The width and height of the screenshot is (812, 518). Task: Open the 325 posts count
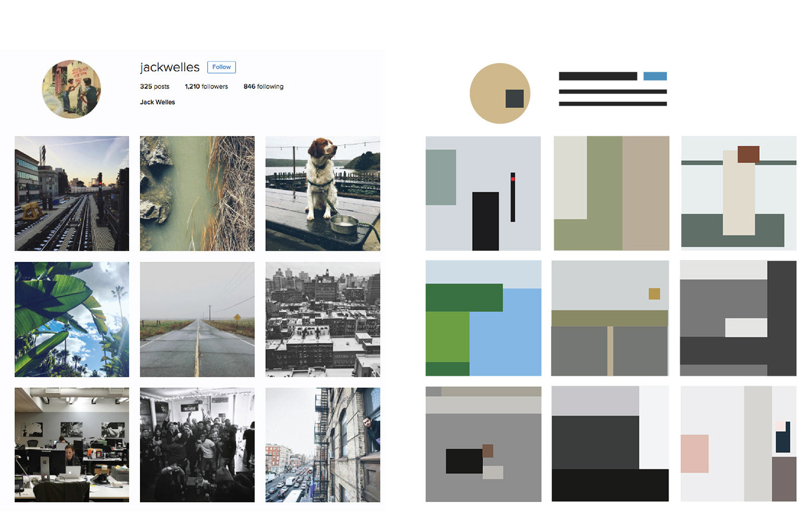coord(154,86)
